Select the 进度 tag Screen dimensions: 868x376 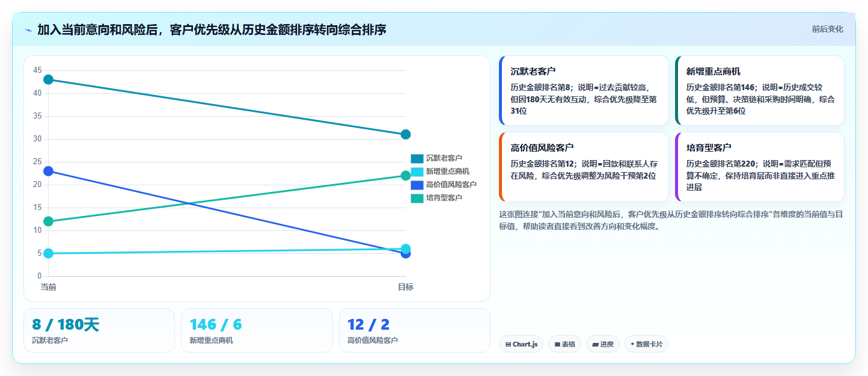(x=603, y=344)
